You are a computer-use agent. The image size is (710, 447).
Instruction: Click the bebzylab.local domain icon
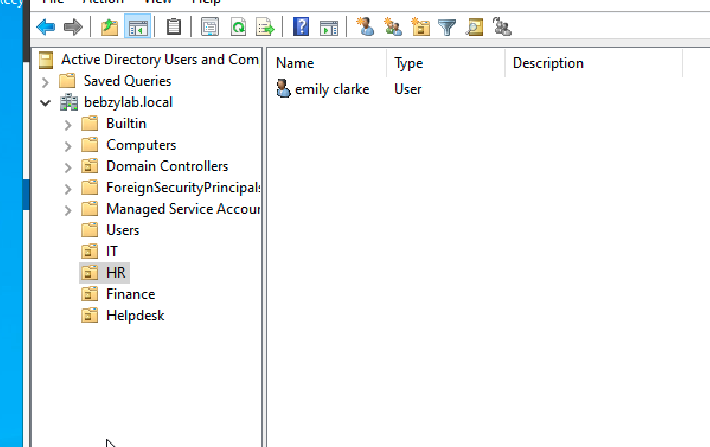69,102
